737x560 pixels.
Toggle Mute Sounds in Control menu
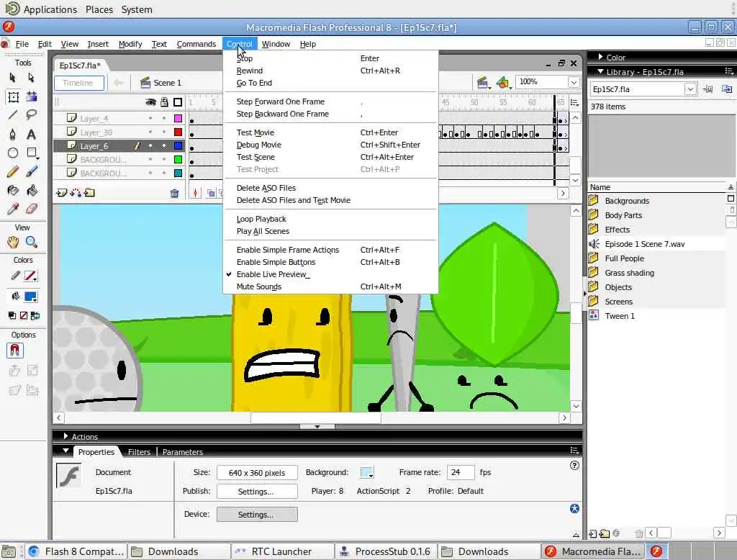point(259,286)
